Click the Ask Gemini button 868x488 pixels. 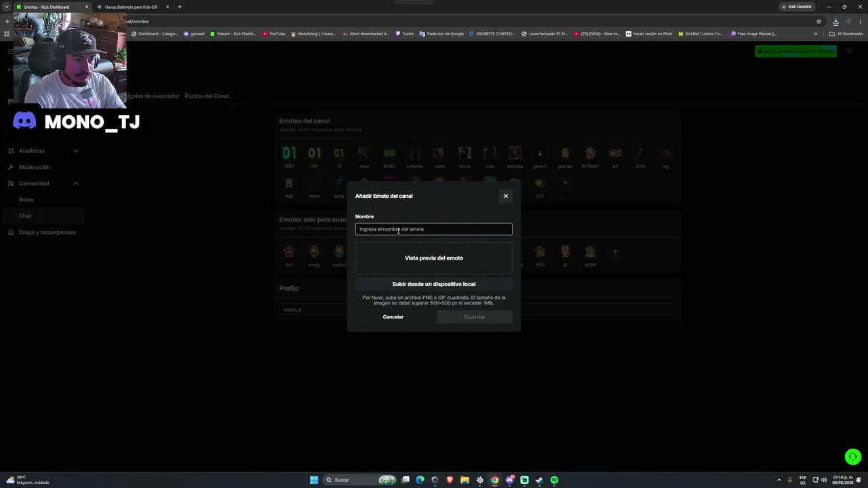[x=797, y=7]
